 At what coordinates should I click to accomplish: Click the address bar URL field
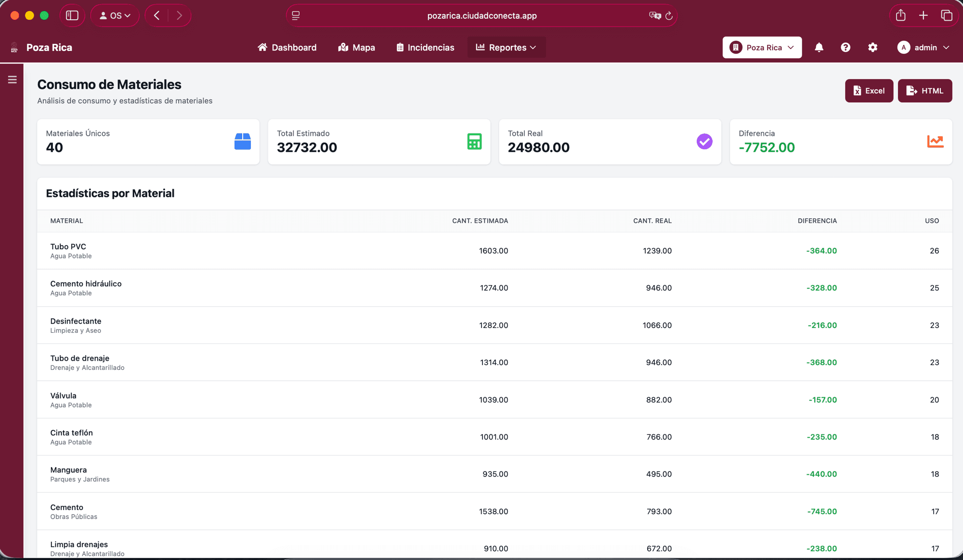(481, 15)
